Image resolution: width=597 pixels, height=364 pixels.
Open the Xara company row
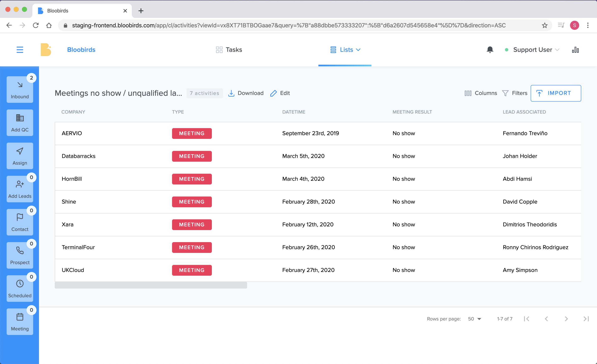coord(318,224)
